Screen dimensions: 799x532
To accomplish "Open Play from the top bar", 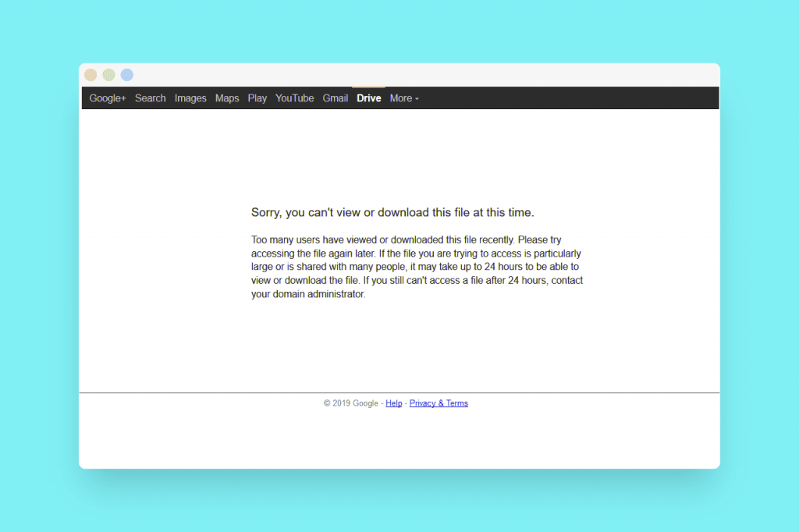I will [x=257, y=98].
